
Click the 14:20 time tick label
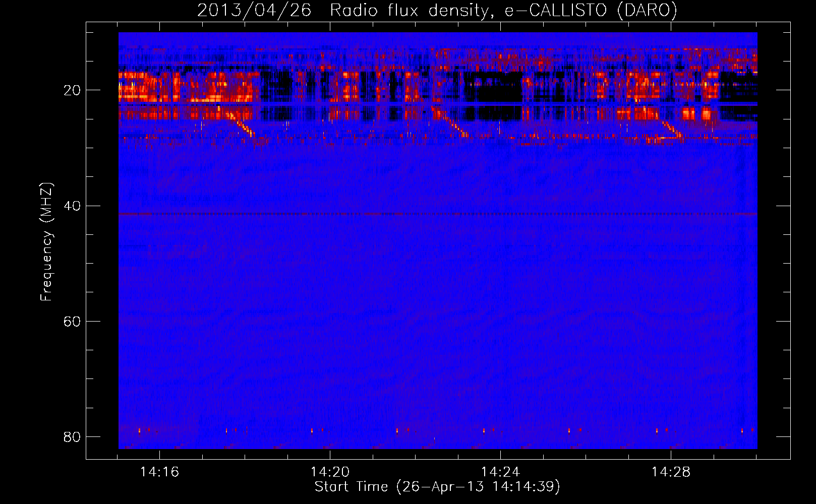click(x=330, y=472)
